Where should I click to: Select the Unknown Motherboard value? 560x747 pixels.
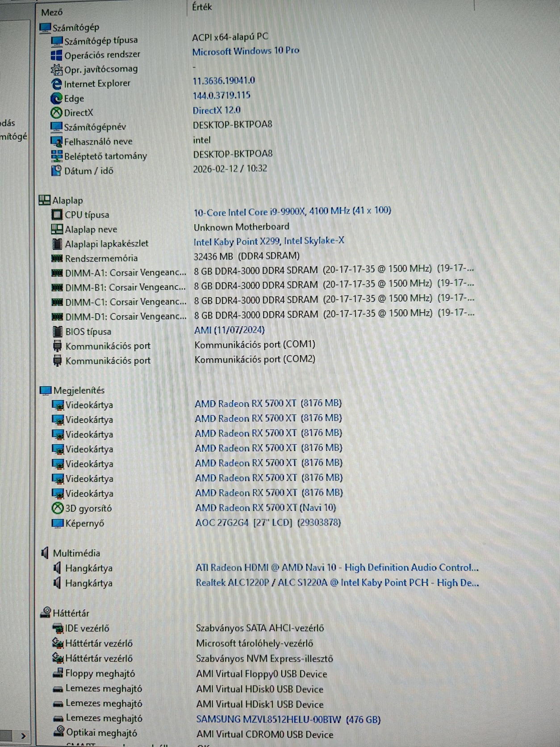click(242, 227)
